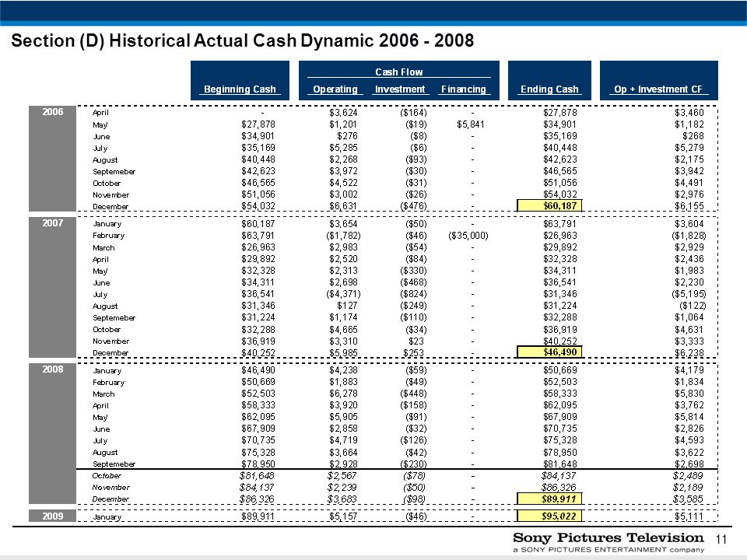Select operating cash flow ($4,371)

click(x=343, y=294)
